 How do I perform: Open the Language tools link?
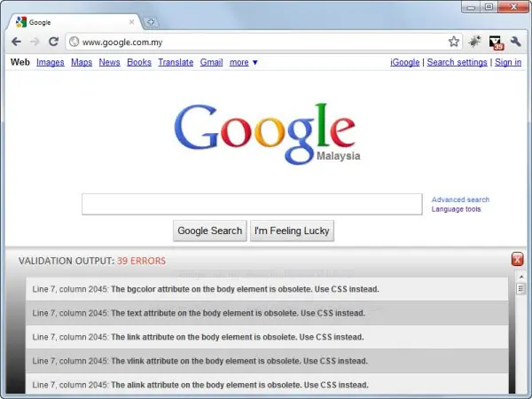(456, 209)
